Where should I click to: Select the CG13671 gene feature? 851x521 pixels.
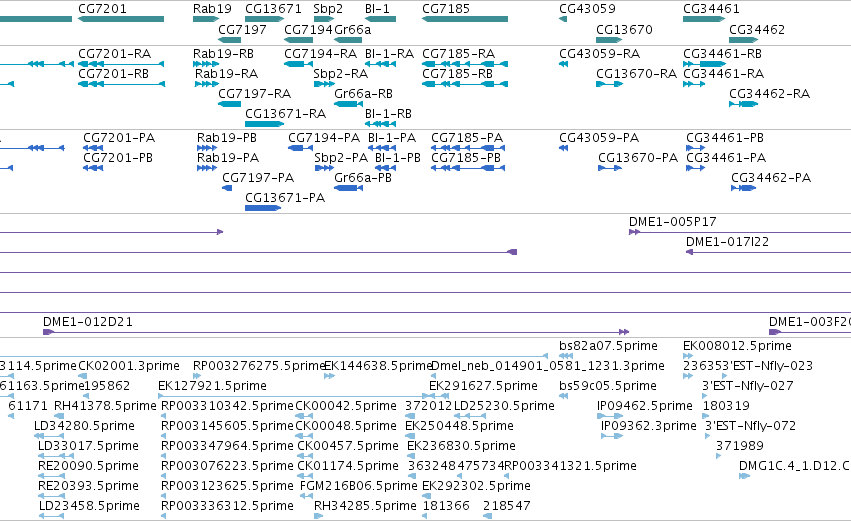coord(264,19)
